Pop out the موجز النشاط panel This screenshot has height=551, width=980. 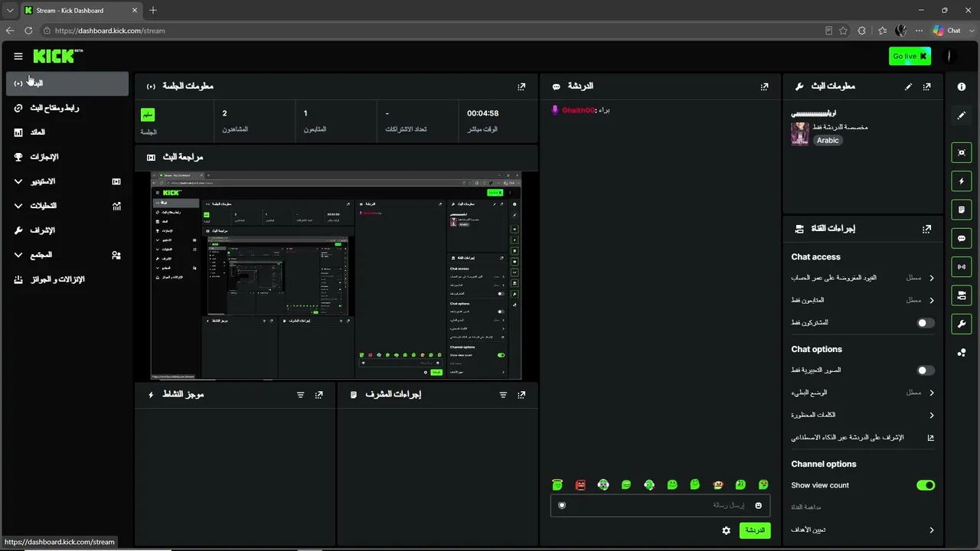coord(318,395)
